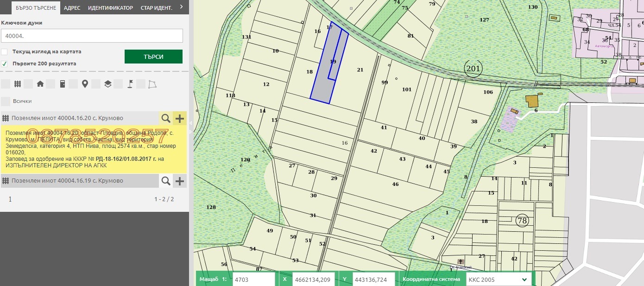The height and width of the screenshot is (286, 644).
Task: Select result 'Поземлен имот 40004.16.19 с. Крумово'
Action: [x=67, y=181]
